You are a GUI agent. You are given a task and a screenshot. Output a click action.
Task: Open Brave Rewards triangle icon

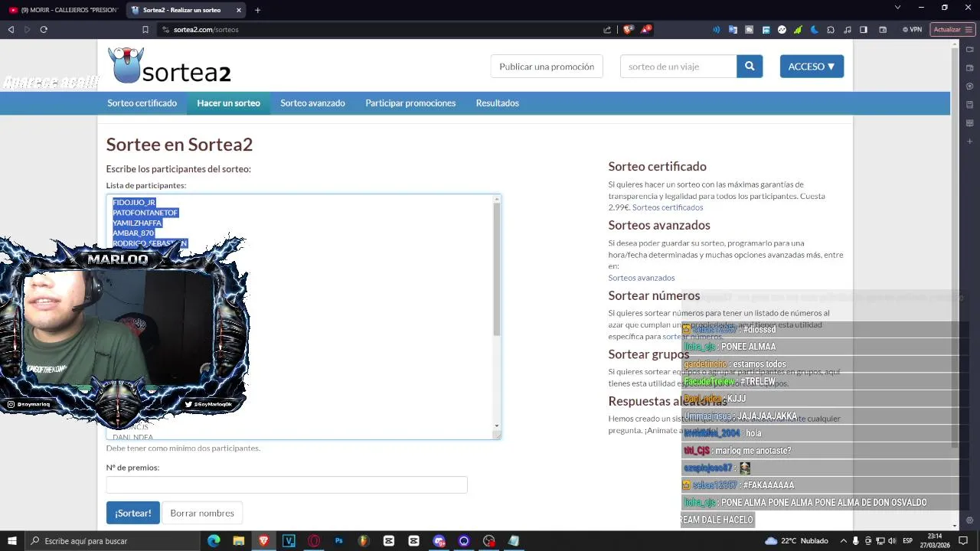pyautogui.click(x=647, y=30)
